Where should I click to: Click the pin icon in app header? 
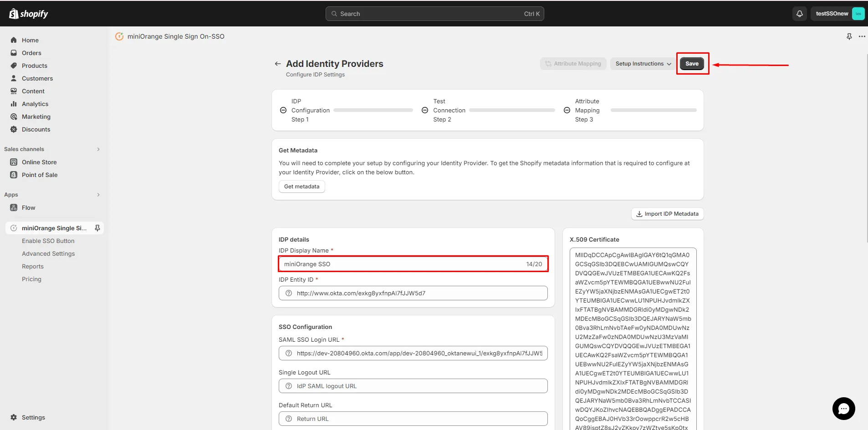(849, 36)
